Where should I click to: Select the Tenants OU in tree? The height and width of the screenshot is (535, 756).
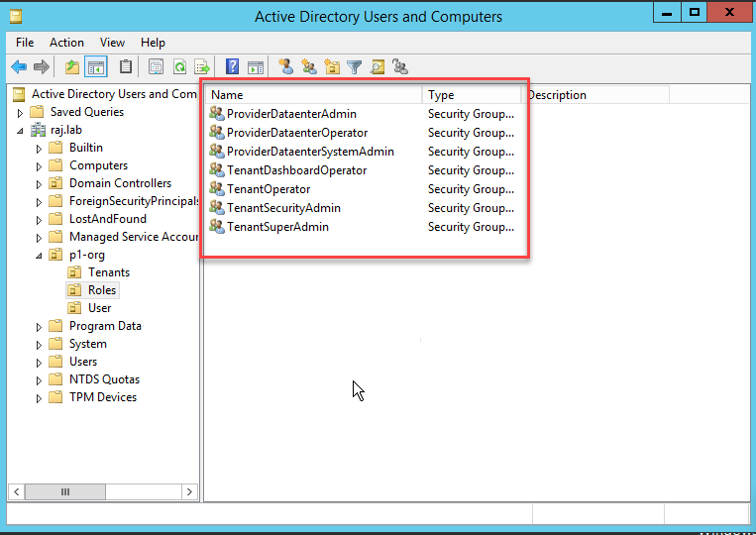click(x=108, y=272)
